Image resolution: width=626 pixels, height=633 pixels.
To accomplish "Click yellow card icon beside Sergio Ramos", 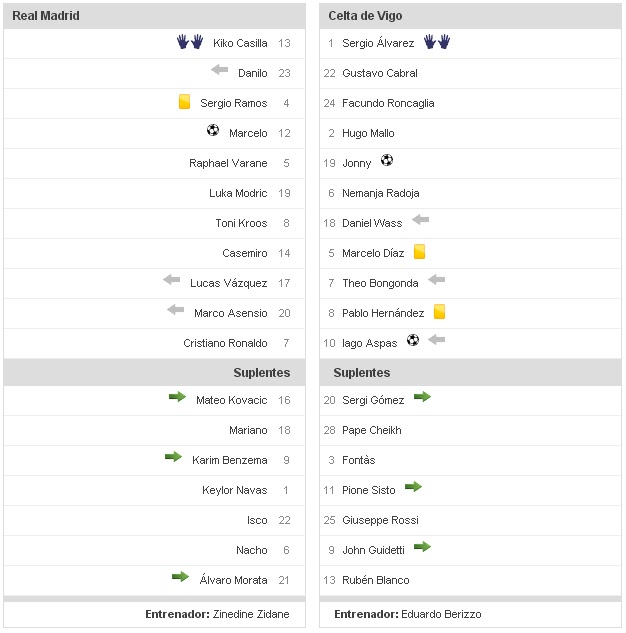I will tap(184, 102).
